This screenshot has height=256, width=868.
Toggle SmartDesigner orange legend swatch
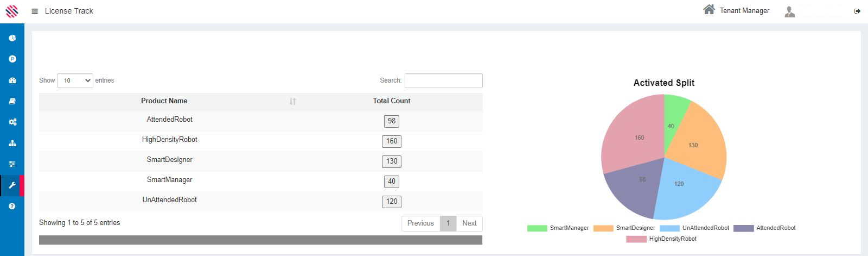[603, 228]
